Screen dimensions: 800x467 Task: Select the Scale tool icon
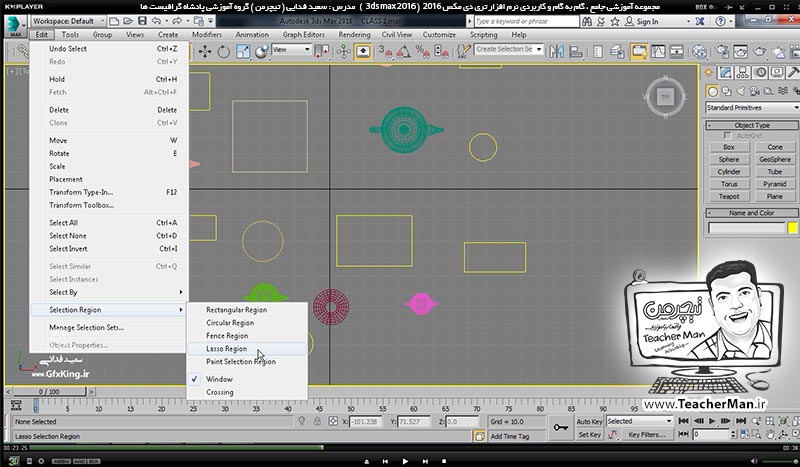(243, 52)
